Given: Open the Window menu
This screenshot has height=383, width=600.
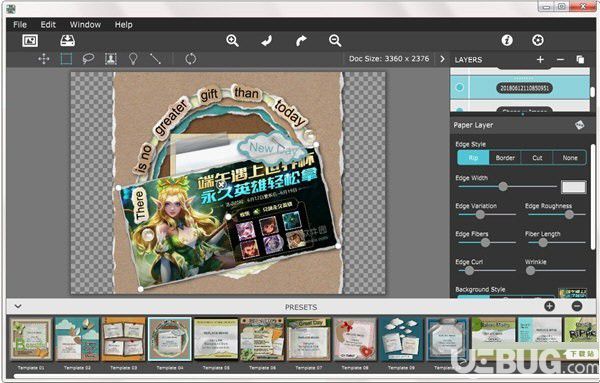Looking at the screenshot, I should [x=85, y=24].
